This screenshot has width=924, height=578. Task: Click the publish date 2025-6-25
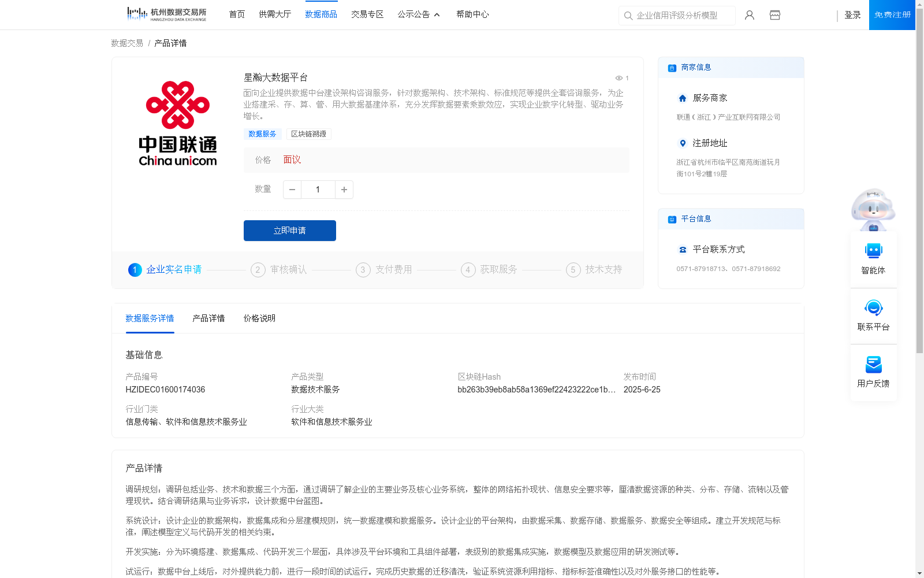pos(642,390)
